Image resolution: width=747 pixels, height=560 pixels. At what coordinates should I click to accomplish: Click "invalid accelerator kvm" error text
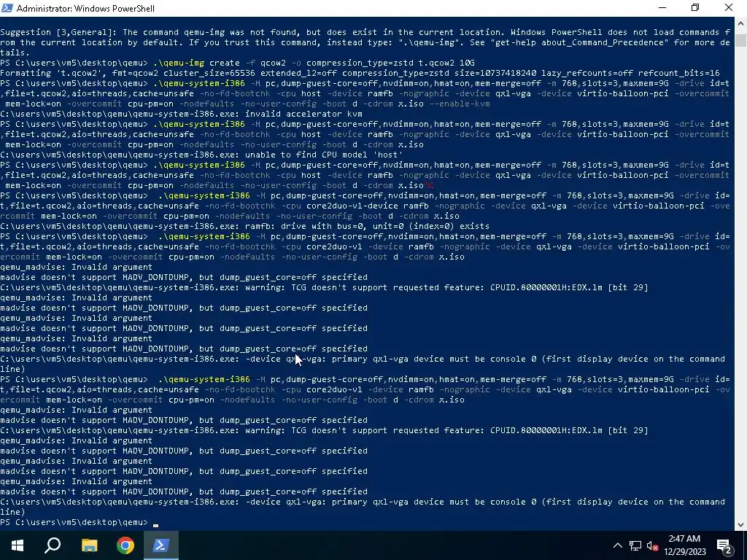(303, 114)
